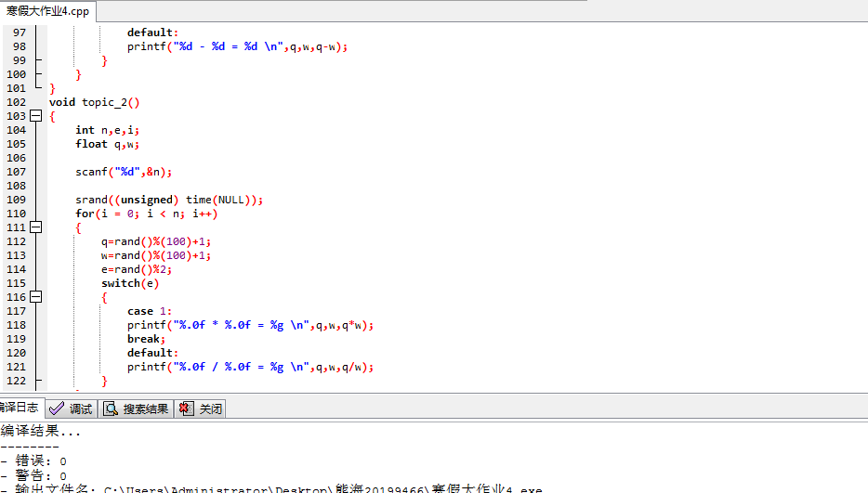Click the 'int n,e,i;' declaration
This screenshot has height=493, width=868.
108,130
